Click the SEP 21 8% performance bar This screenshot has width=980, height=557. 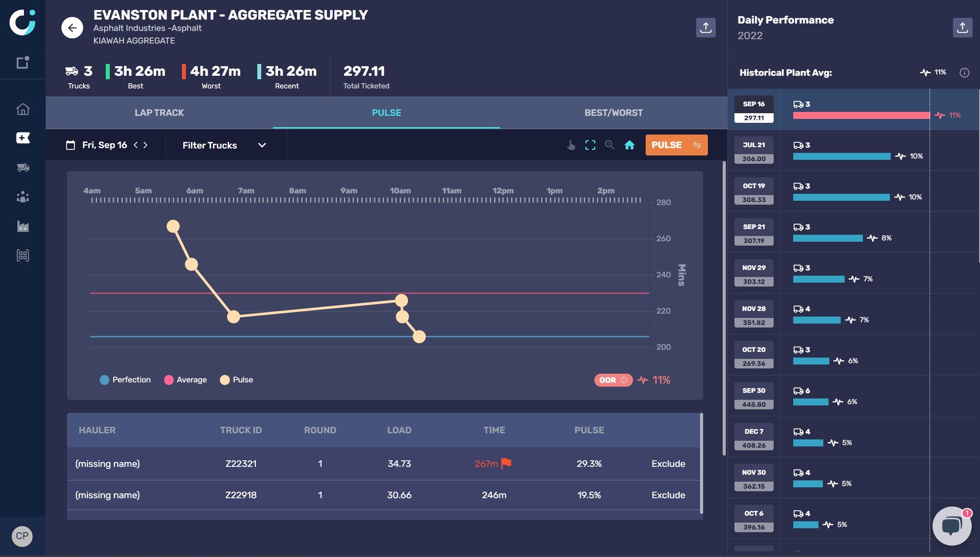(828, 238)
